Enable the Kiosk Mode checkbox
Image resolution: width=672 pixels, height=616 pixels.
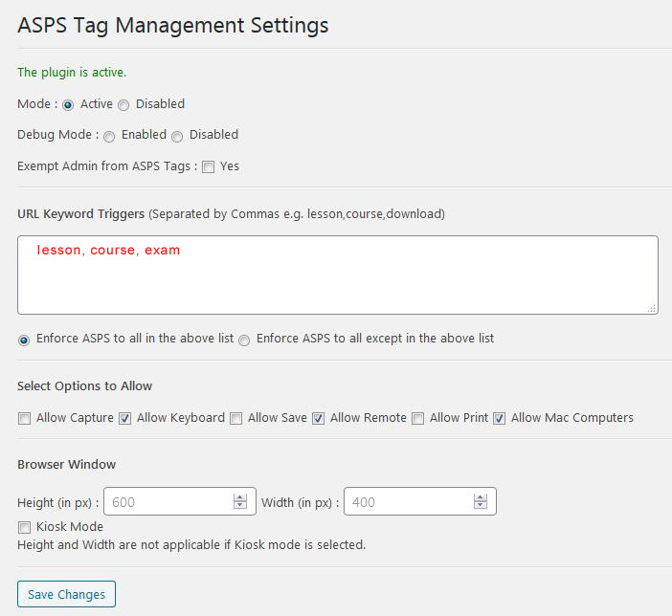(25, 527)
